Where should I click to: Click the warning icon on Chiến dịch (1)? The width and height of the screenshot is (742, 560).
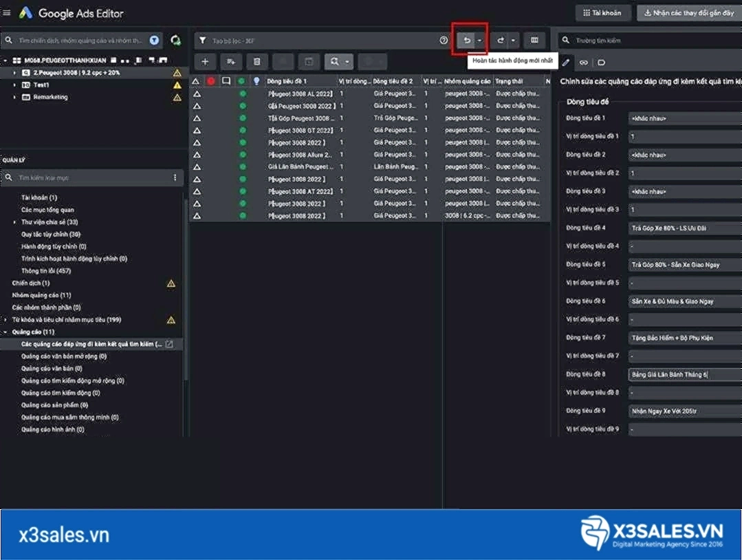point(171,283)
